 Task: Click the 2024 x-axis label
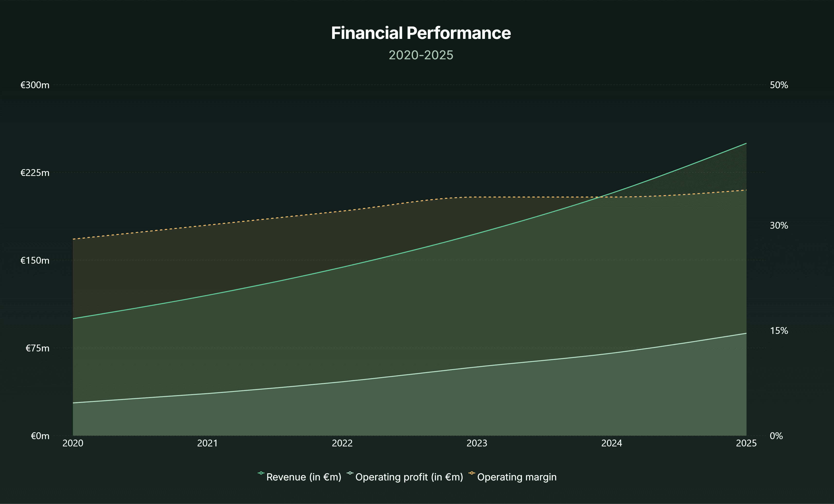612,443
